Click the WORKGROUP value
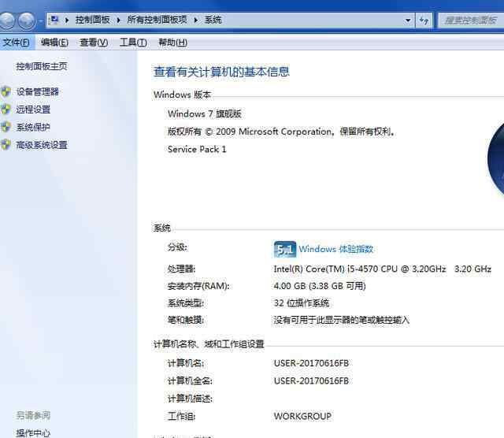504x438 pixels. pos(302,417)
